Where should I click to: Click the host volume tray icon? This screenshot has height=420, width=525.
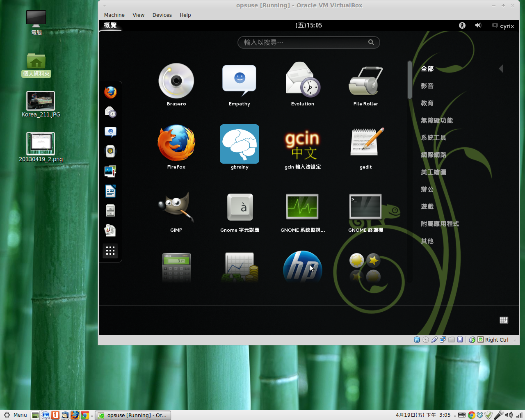coord(509,415)
